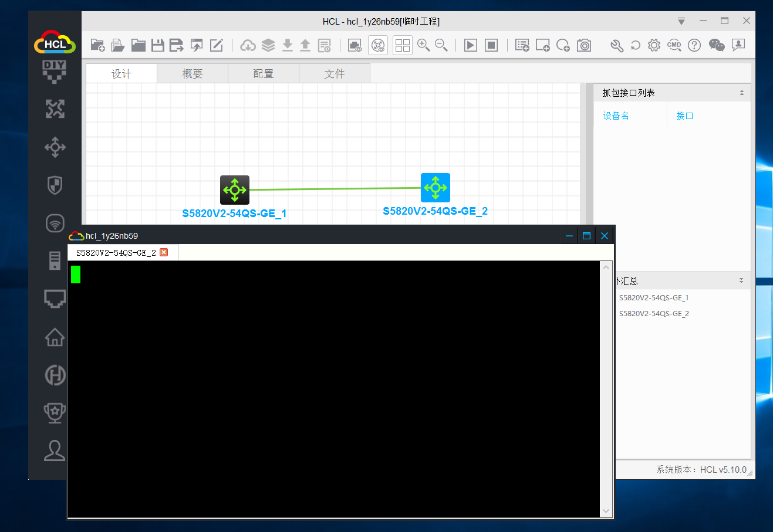Switch to the 设计 tab
This screenshot has width=773, height=532.
point(121,73)
